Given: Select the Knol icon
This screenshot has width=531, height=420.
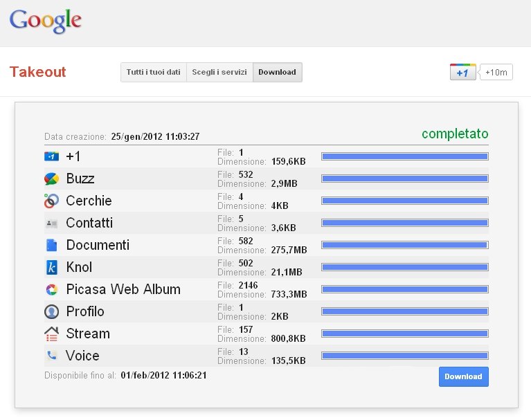Looking at the screenshot, I should click(51, 267).
